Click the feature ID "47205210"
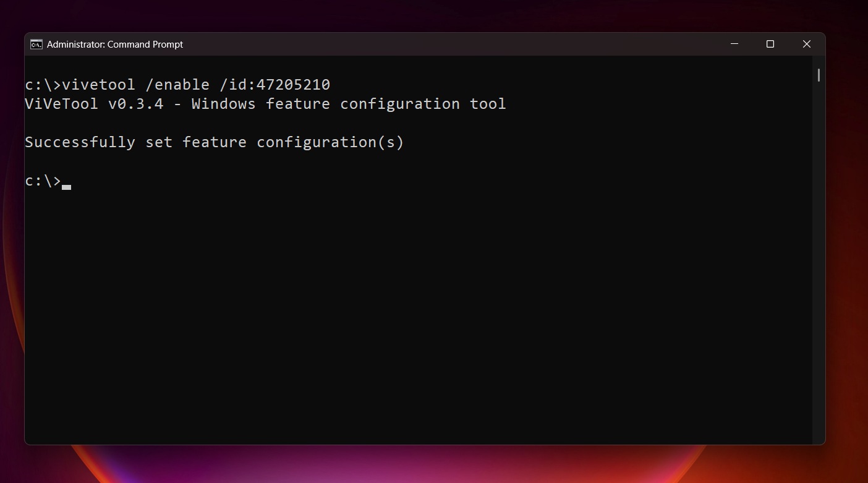 [x=293, y=85]
